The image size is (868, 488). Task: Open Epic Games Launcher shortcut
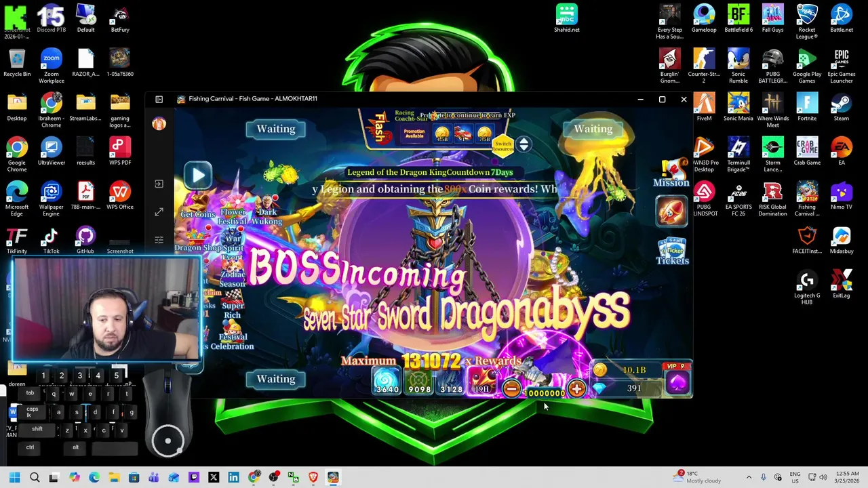(841, 66)
